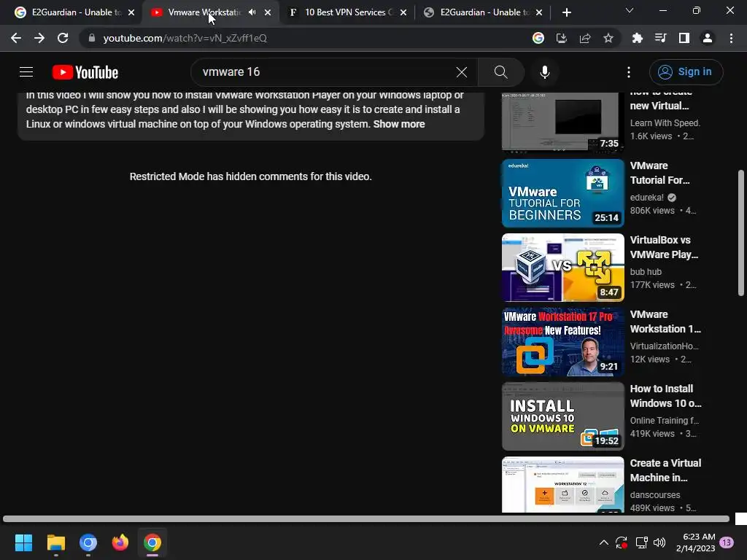
Task: Open the clock showing 6:23 AM
Action: click(x=695, y=542)
